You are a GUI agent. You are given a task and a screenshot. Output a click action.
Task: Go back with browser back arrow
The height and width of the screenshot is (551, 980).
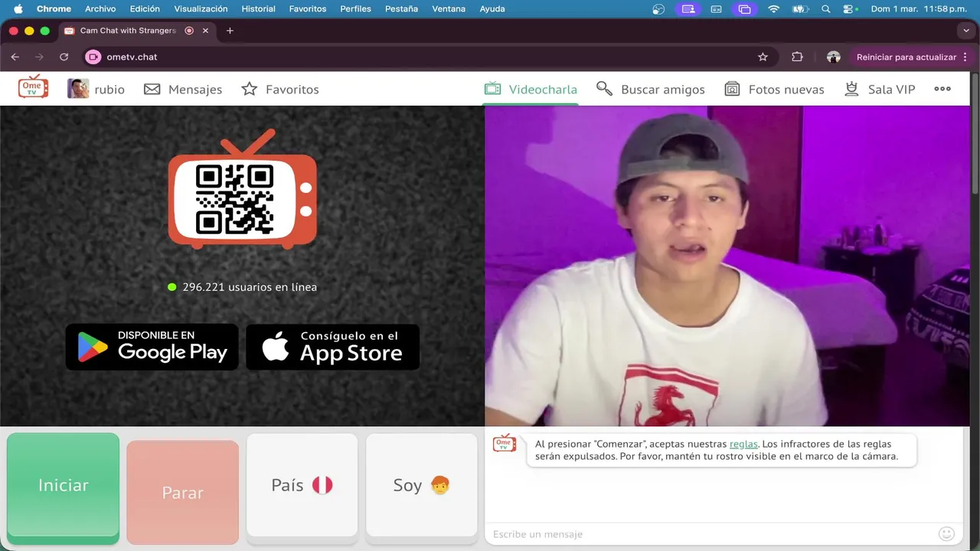pos(15,57)
